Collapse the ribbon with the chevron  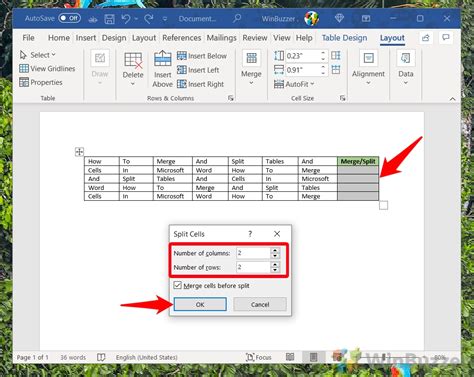(452, 99)
